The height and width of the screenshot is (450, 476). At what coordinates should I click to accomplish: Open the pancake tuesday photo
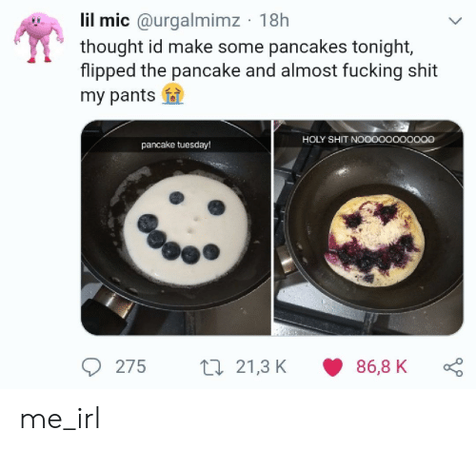[x=176, y=227]
